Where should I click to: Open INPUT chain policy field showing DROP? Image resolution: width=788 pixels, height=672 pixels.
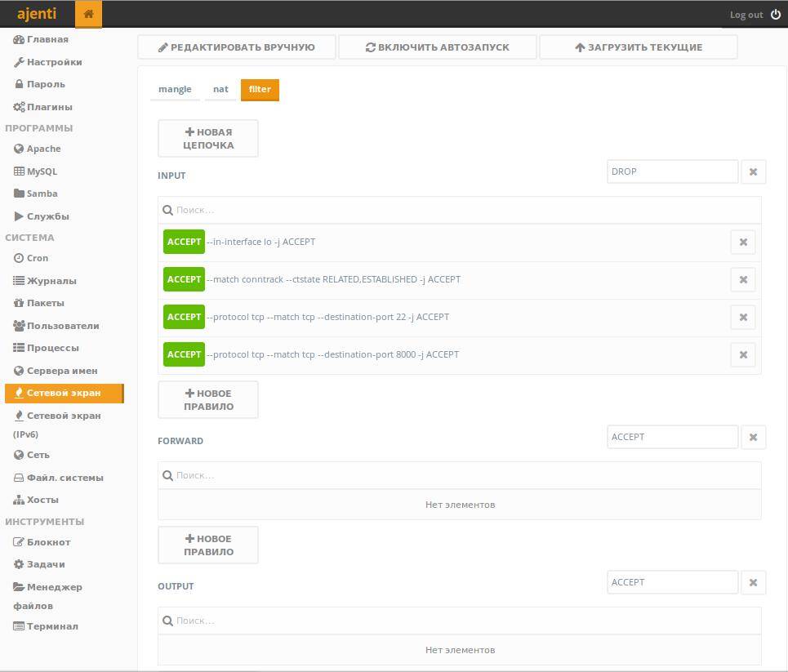[672, 171]
